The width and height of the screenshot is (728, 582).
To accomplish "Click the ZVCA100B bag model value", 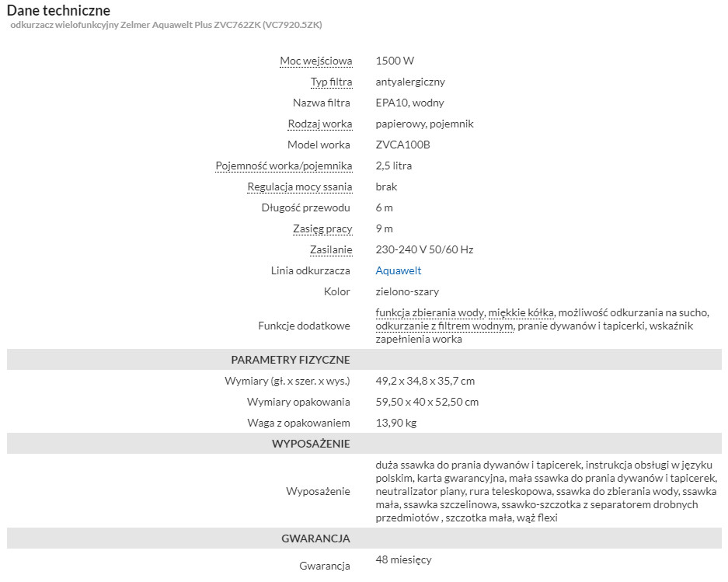I will coord(402,145).
